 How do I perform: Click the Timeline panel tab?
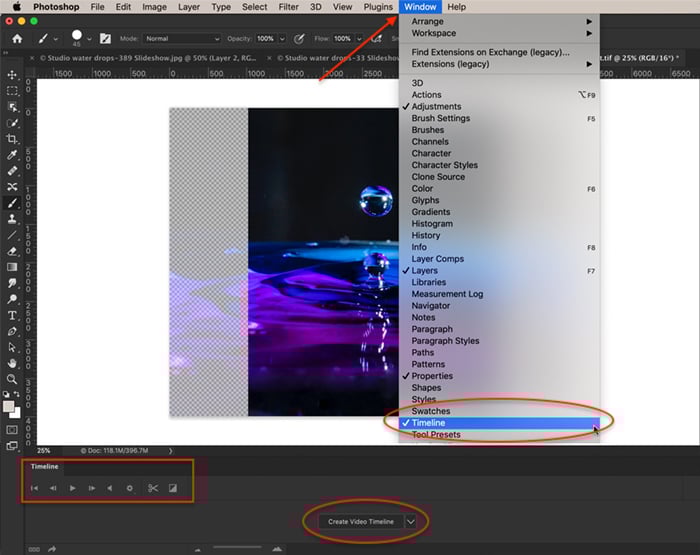click(x=44, y=466)
